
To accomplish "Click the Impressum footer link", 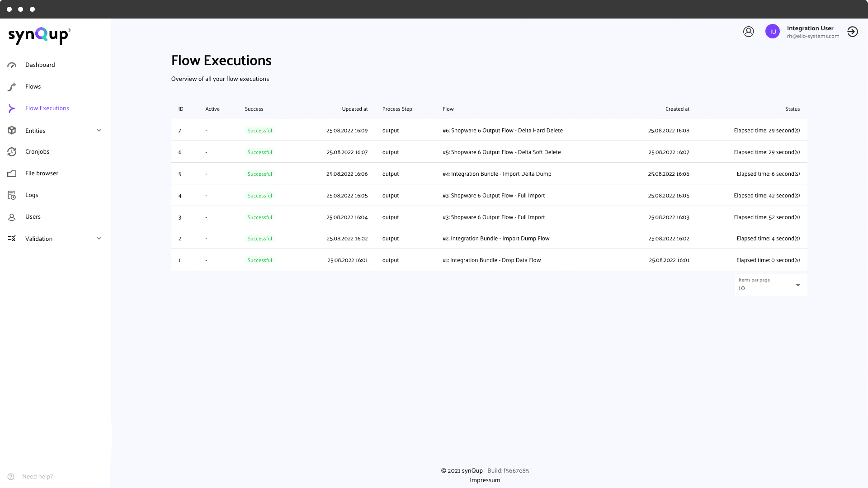I will 485,480.
